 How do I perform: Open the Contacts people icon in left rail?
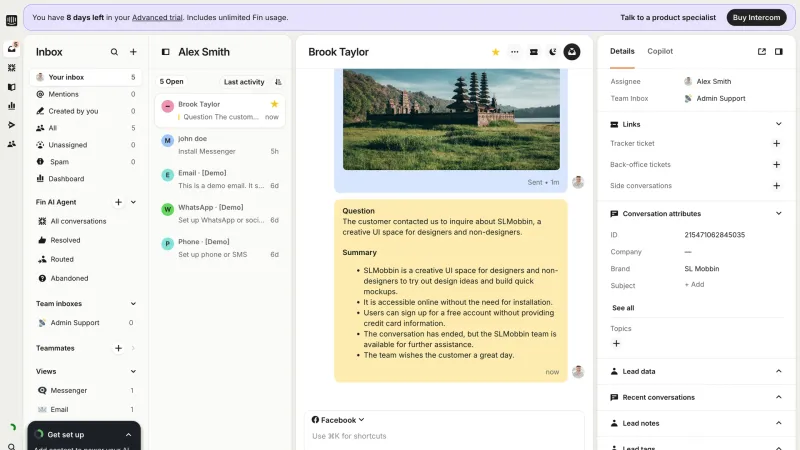coord(11,144)
